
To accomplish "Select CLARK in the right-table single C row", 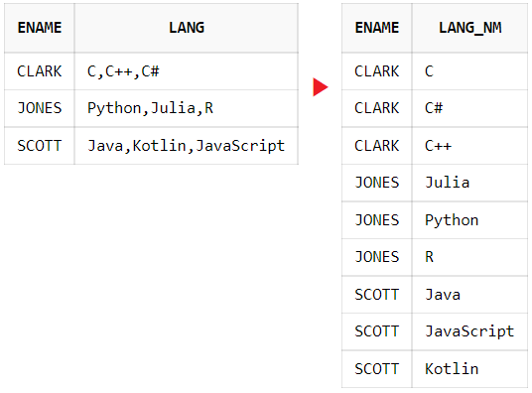I will pos(376,71).
